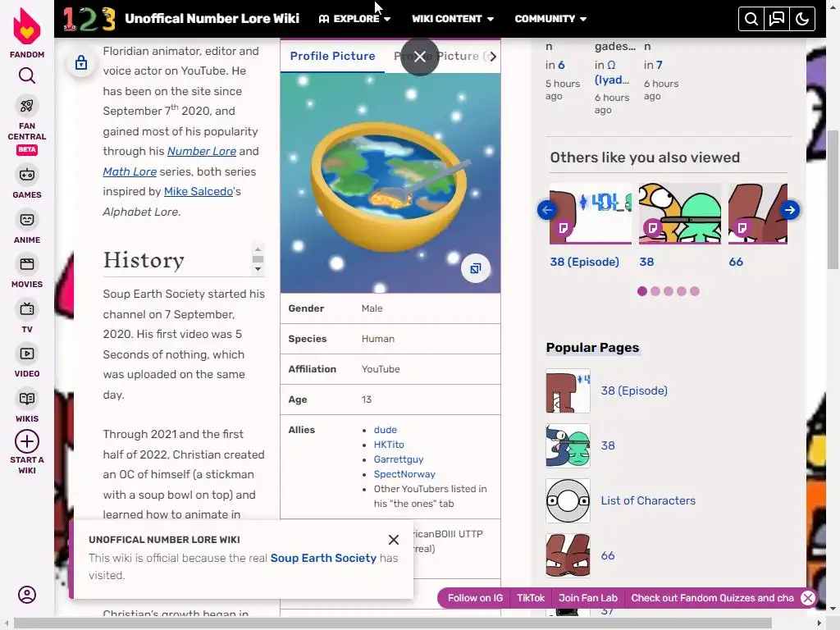Open 38 (Episode) carousel thumbnail
This screenshot has width=840, height=630.
click(x=591, y=213)
